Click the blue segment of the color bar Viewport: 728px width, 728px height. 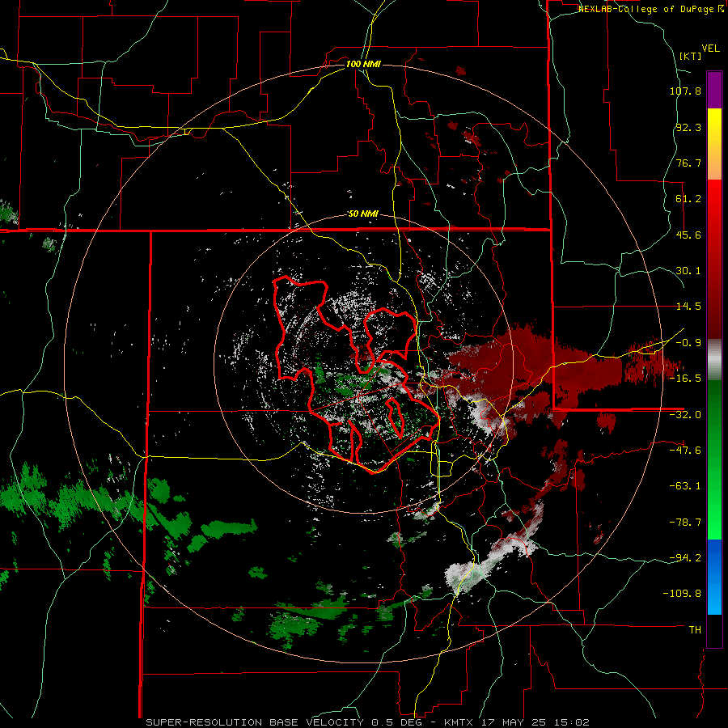point(714,577)
